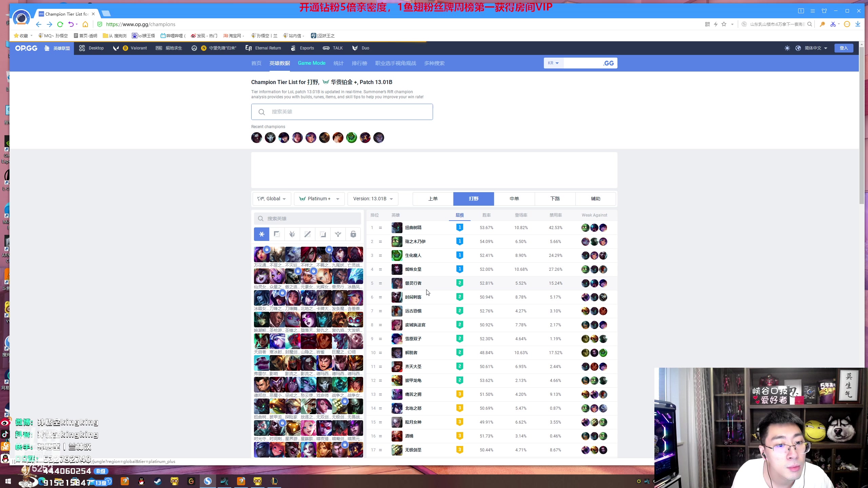Open the 哔哩哔哩 bookmark
868x488 pixels.
pos(173,36)
